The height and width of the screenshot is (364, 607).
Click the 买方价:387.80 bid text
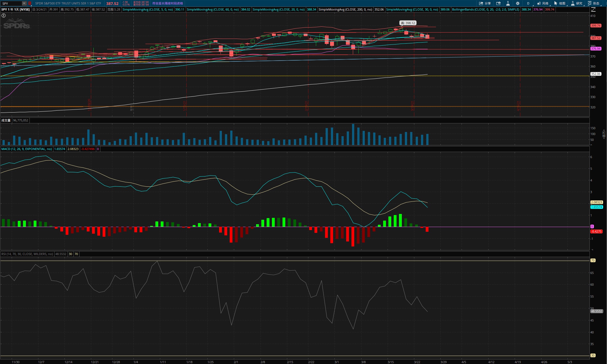tap(141, 2)
